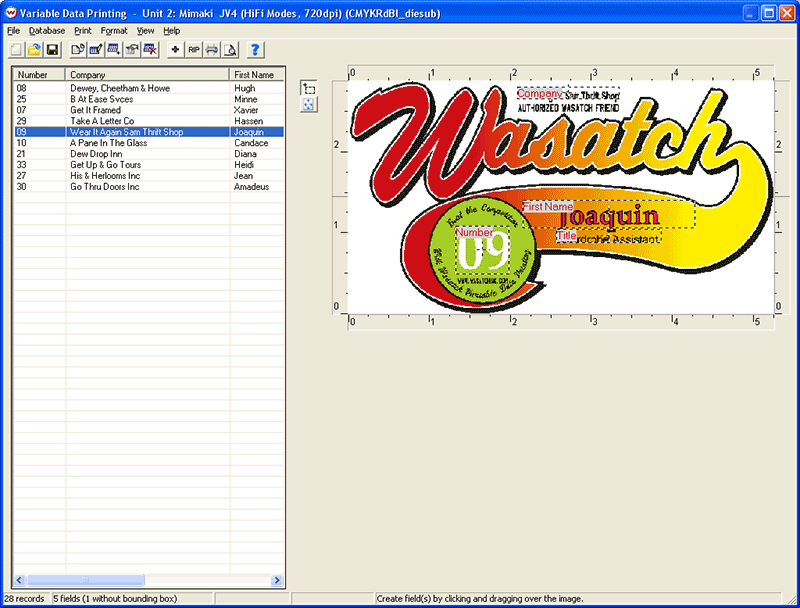
Task: Click the number cell '07'
Action: (21, 110)
